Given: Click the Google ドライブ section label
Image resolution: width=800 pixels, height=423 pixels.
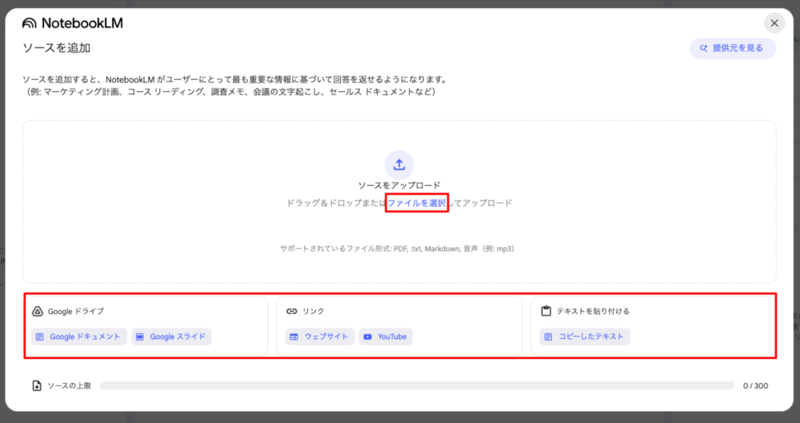Looking at the screenshot, I should tap(76, 311).
